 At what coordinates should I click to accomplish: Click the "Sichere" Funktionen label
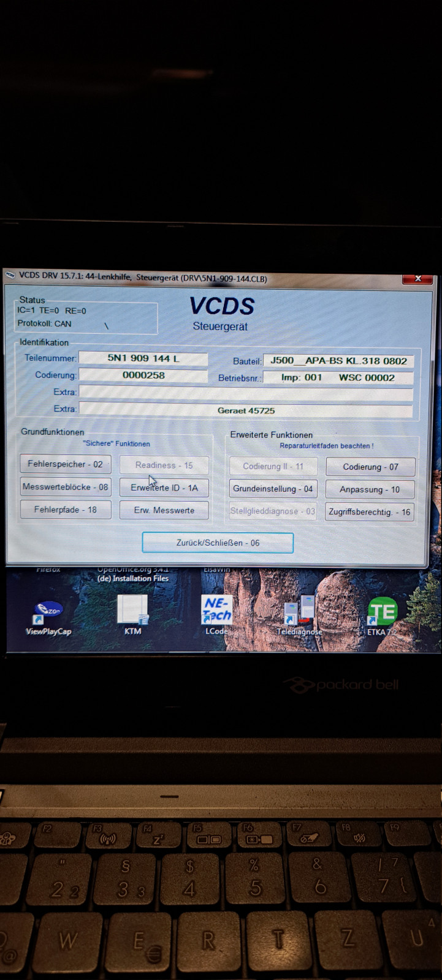(116, 443)
